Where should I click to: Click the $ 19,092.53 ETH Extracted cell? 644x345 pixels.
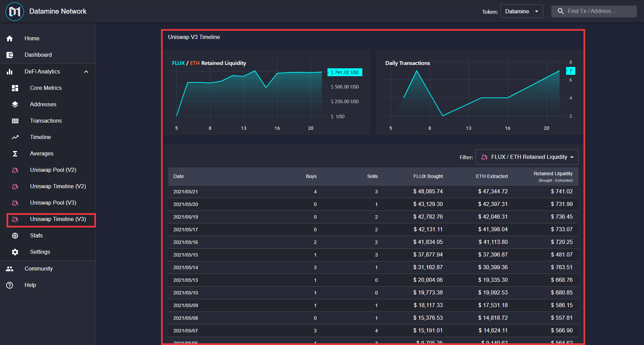(x=493, y=293)
